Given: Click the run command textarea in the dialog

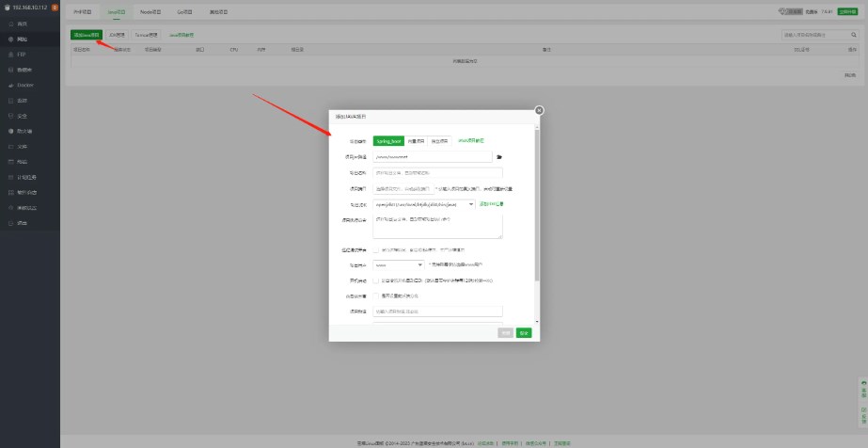Looking at the screenshot, I should point(438,227).
